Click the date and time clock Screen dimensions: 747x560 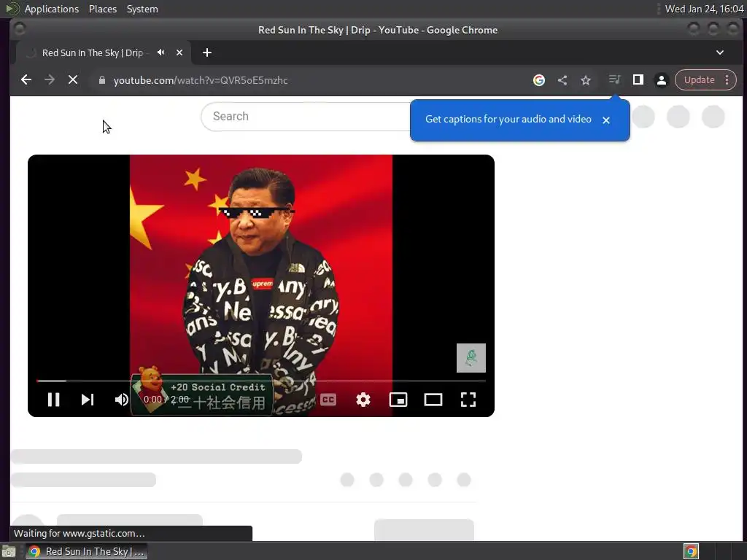(x=704, y=9)
